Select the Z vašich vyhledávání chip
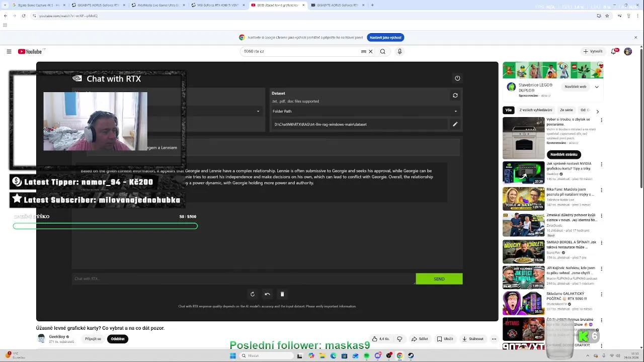This screenshot has height=362, width=644. [x=535, y=110]
